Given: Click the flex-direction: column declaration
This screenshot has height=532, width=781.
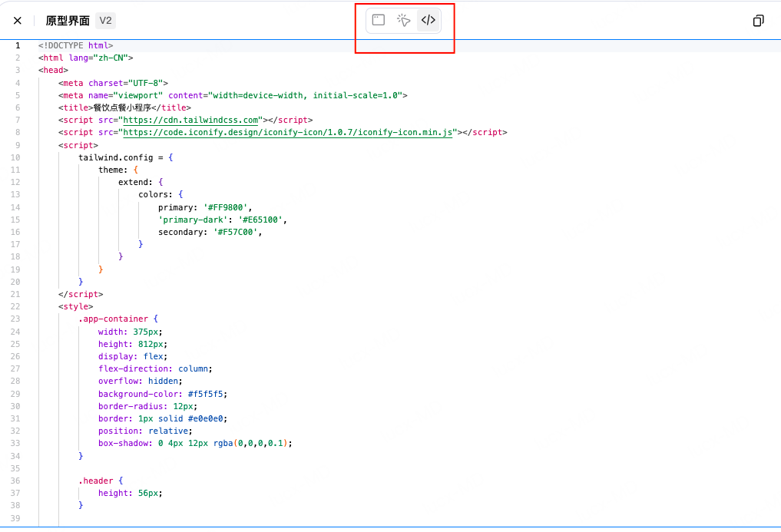Looking at the screenshot, I should click(155, 368).
